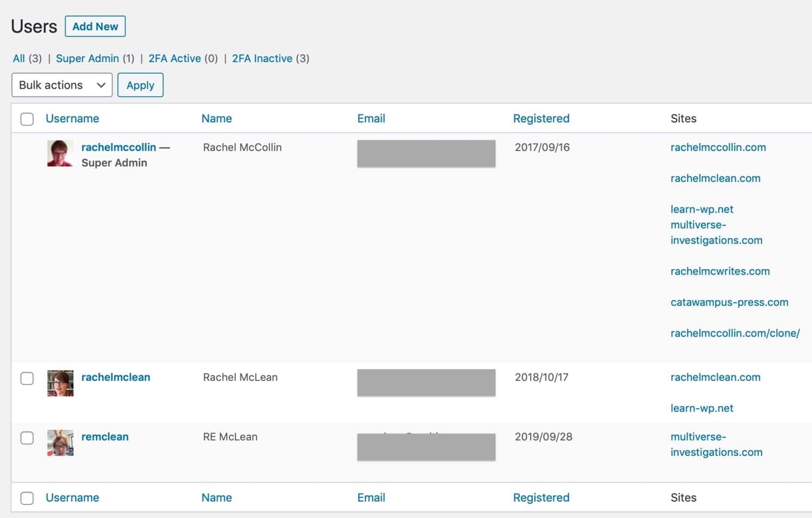
Task: Click the rachelmccollin user avatar
Action: pyautogui.click(x=60, y=153)
